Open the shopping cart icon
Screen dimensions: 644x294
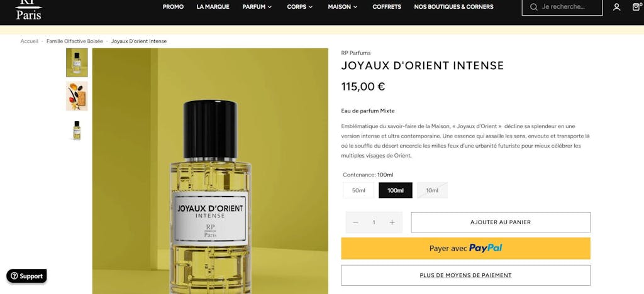pyautogui.click(x=636, y=7)
